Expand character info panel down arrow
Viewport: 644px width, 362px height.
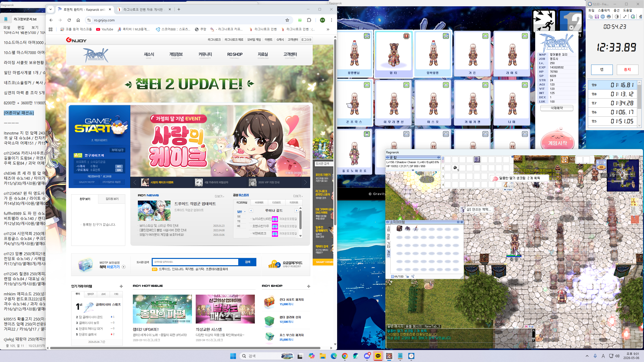click(413, 170)
